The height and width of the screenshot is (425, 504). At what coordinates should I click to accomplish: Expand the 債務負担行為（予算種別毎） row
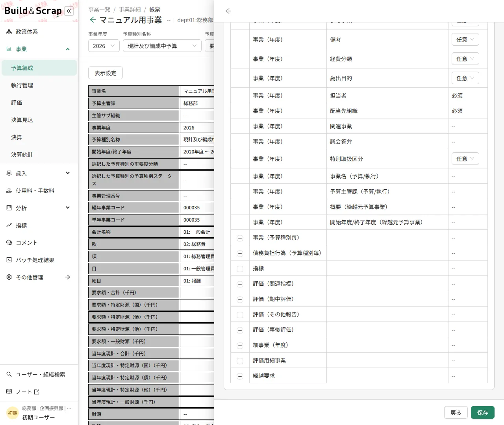[240, 254]
